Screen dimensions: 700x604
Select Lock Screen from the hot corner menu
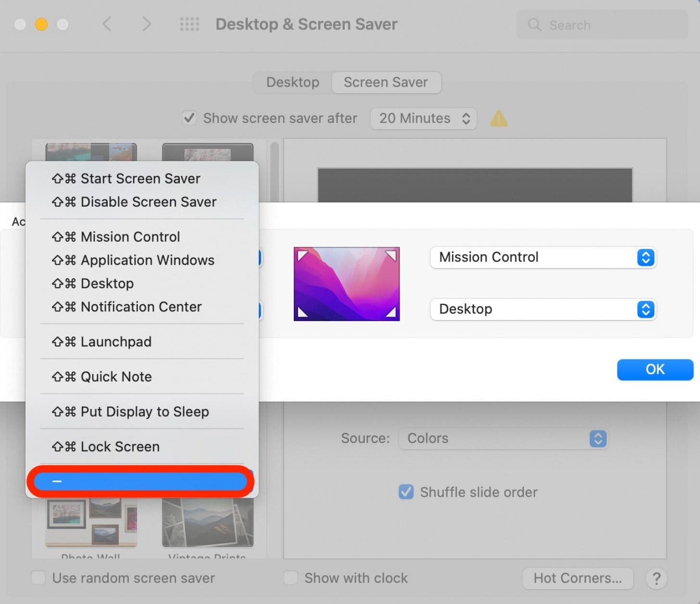(x=120, y=446)
